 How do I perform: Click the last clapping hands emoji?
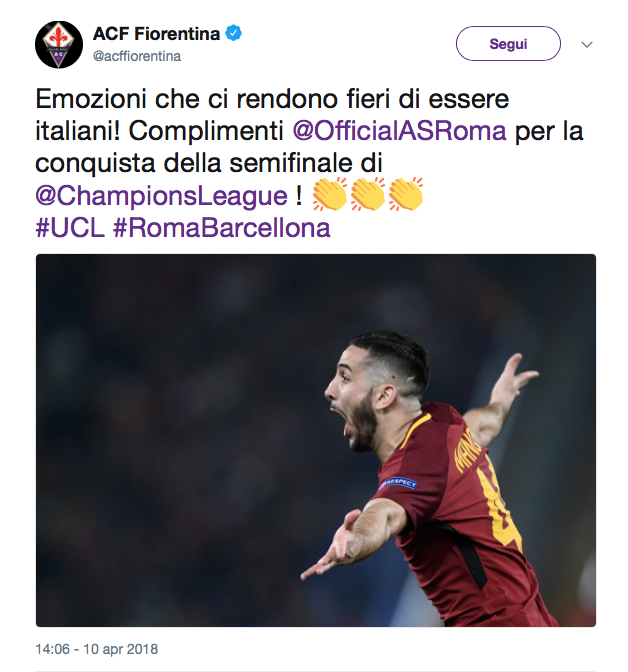click(x=405, y=194)
